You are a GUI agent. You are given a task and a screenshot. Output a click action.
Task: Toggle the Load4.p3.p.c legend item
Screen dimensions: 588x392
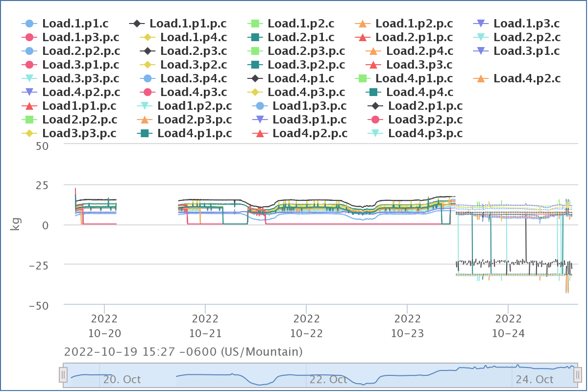click(x=425, y=133)
